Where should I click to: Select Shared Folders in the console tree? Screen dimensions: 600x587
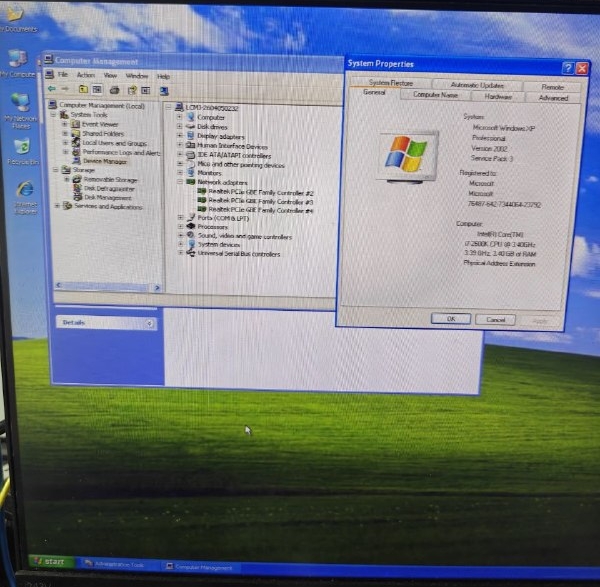point(103,134)
